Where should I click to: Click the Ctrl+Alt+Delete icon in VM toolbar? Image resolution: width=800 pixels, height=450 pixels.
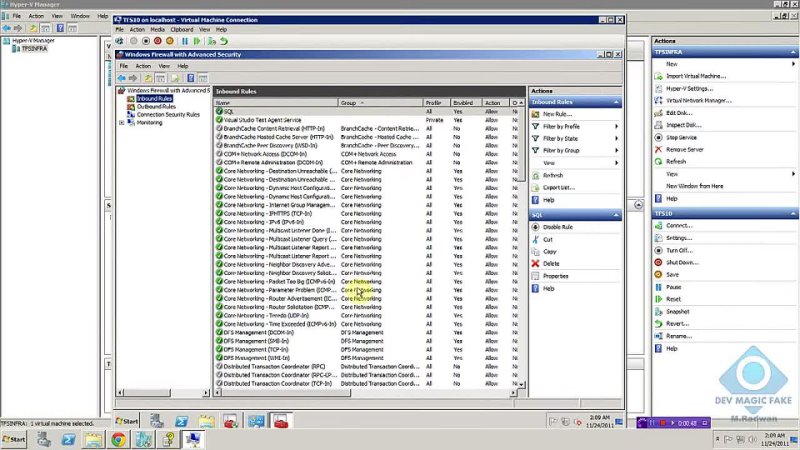(119, 41)
